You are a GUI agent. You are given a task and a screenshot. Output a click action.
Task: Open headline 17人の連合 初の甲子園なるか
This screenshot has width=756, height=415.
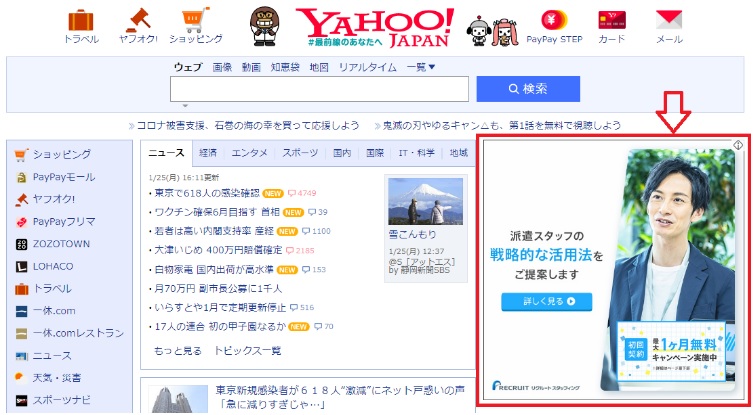pos(220,326)
